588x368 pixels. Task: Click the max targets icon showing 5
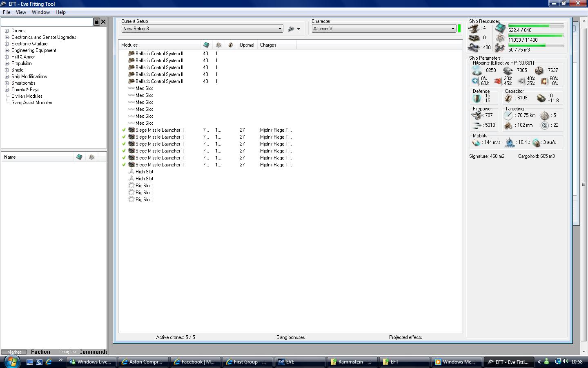[544, 116]
